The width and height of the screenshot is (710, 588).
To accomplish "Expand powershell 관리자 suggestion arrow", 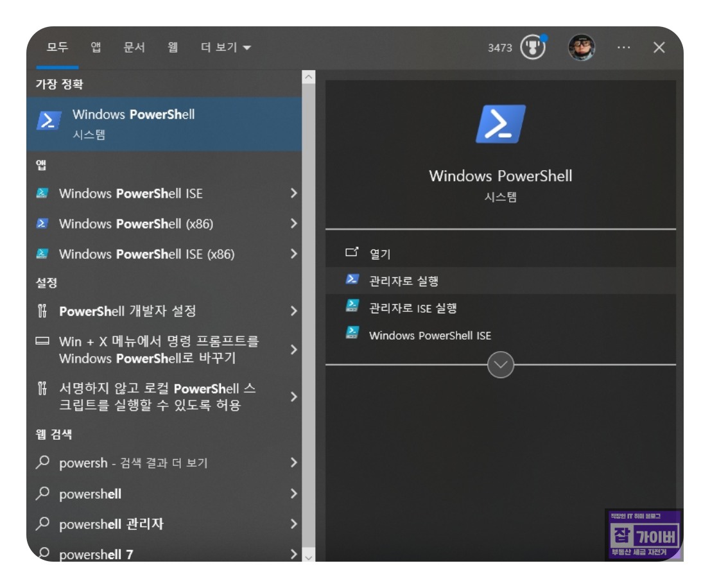I will 293,524.
